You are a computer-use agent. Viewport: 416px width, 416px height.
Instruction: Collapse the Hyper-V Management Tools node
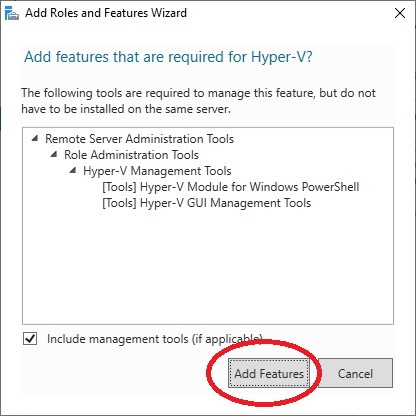pyautogui.click(x=73, y=170)
